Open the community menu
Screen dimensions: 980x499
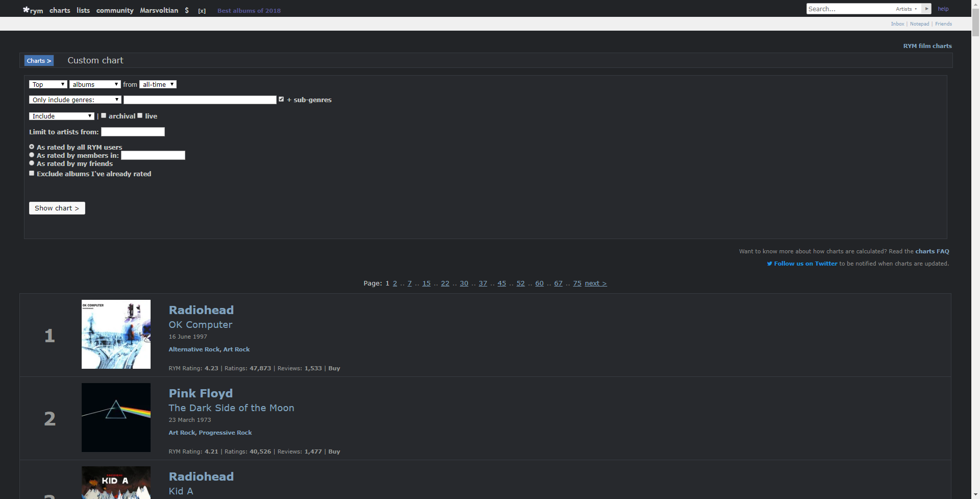coord(115,10)
